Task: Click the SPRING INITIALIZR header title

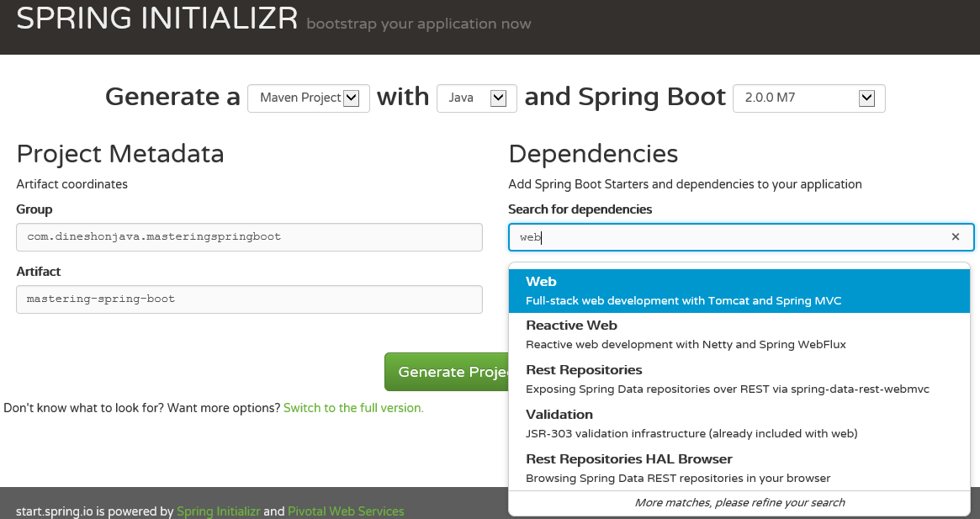Action: tap(156, 19)
